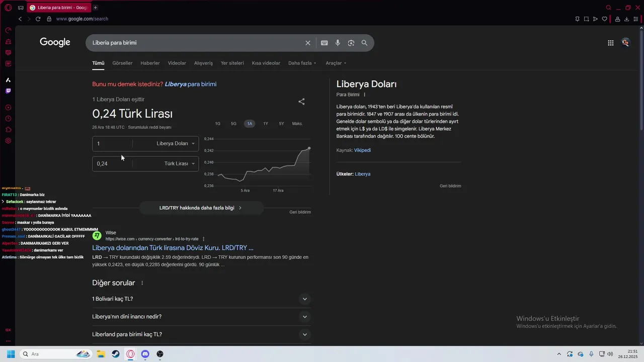Open more options beside Para Birimi
This screenshot has width=644, height=362.
(x=365, y=95)
